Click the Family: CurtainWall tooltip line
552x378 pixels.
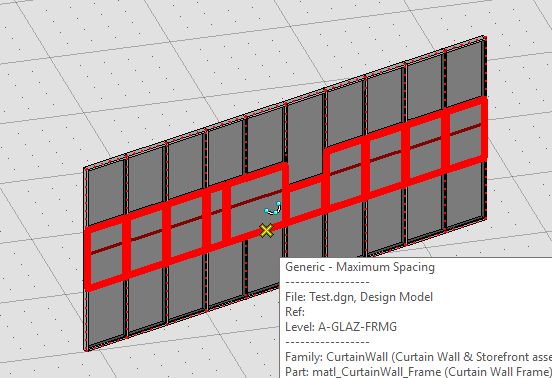(x=418, y=357)
